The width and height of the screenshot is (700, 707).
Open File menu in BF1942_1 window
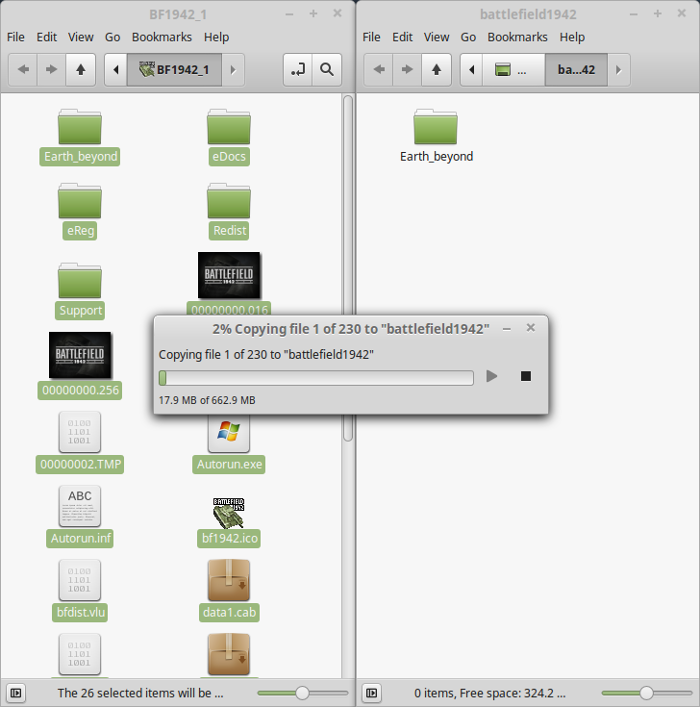point(16,37)
